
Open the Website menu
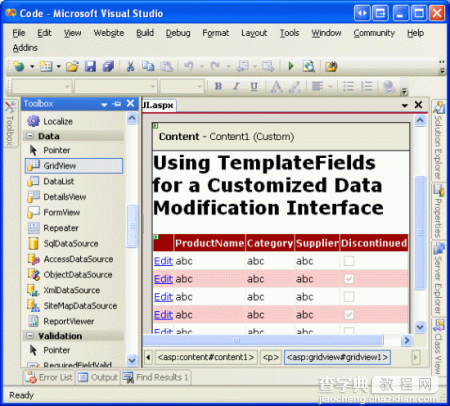click(109, 33)
